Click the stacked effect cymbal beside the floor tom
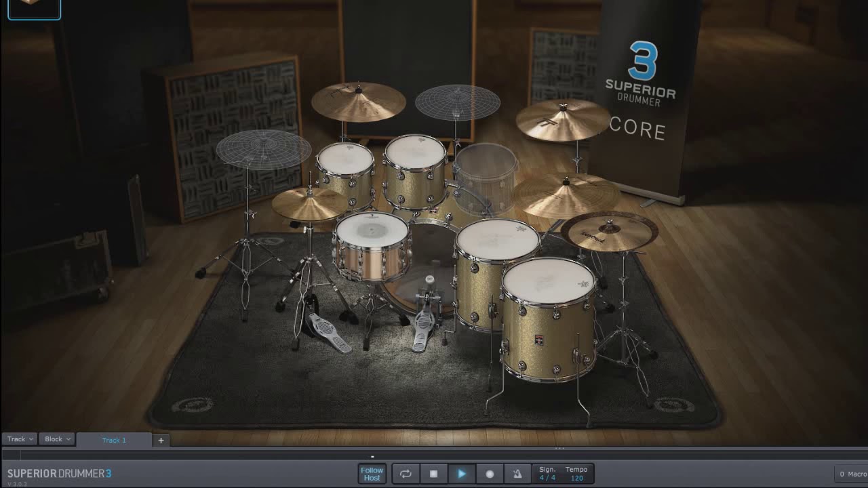The image size is (868, 488). (609, 231)
